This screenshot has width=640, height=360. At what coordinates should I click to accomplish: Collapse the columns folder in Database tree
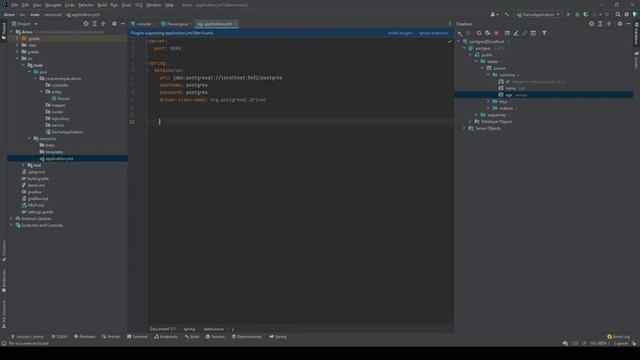pyautogui.click(x=489, y=75)
